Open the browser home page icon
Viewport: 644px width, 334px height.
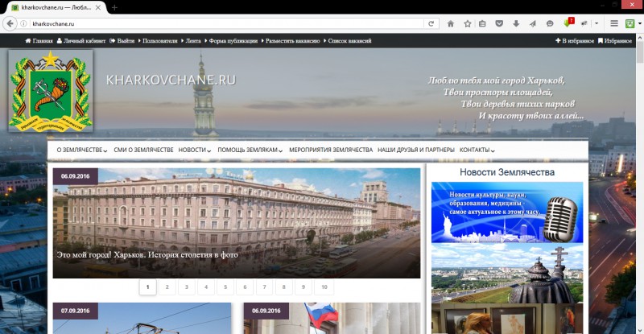pyautogui.click(x=451, y=24)
